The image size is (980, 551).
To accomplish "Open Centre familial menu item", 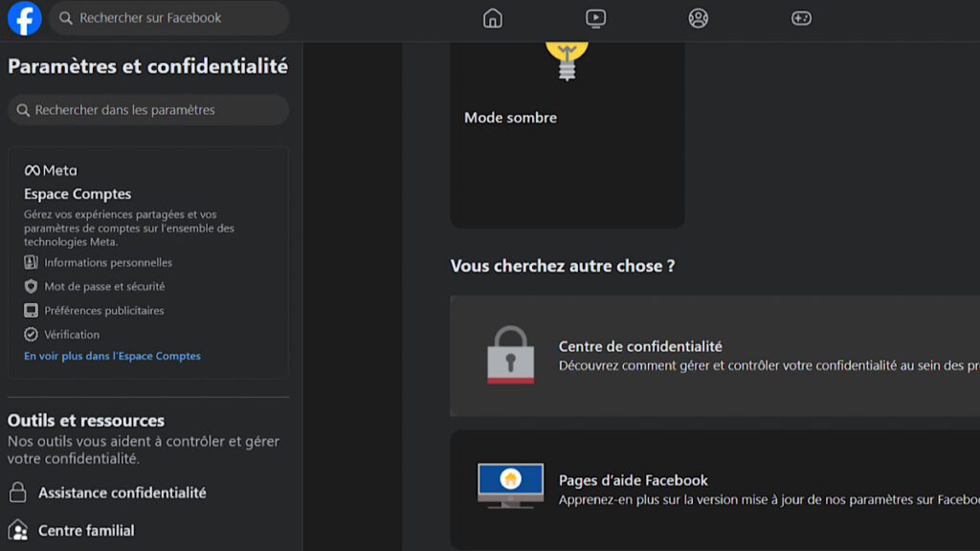I will click(x=86, y=530).
